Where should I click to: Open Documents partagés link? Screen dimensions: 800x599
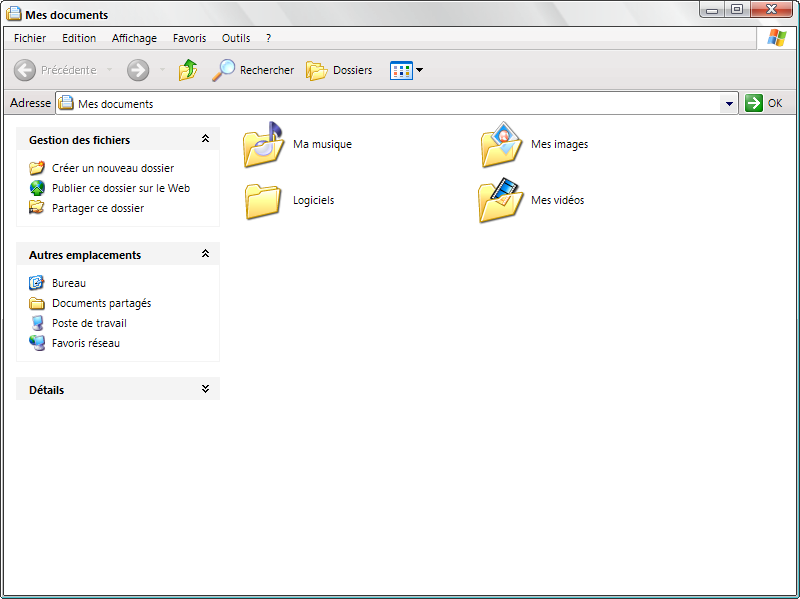tap(102, 303)
